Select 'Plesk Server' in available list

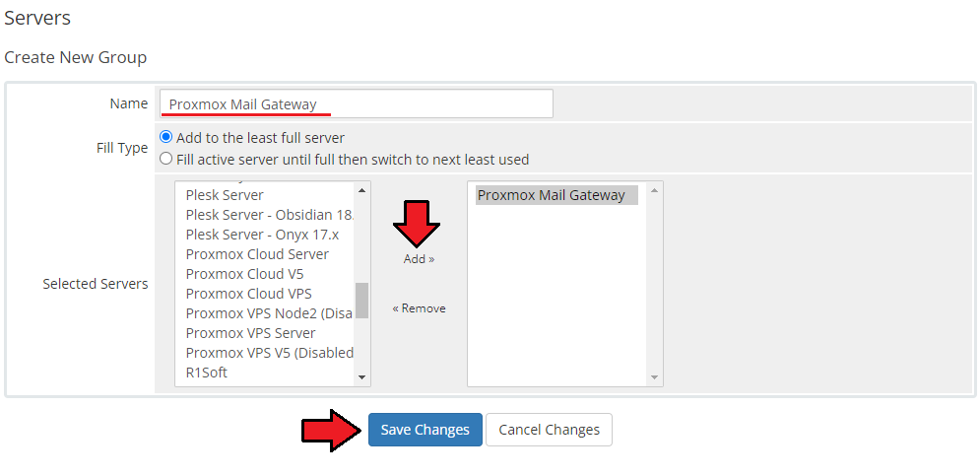265,195
